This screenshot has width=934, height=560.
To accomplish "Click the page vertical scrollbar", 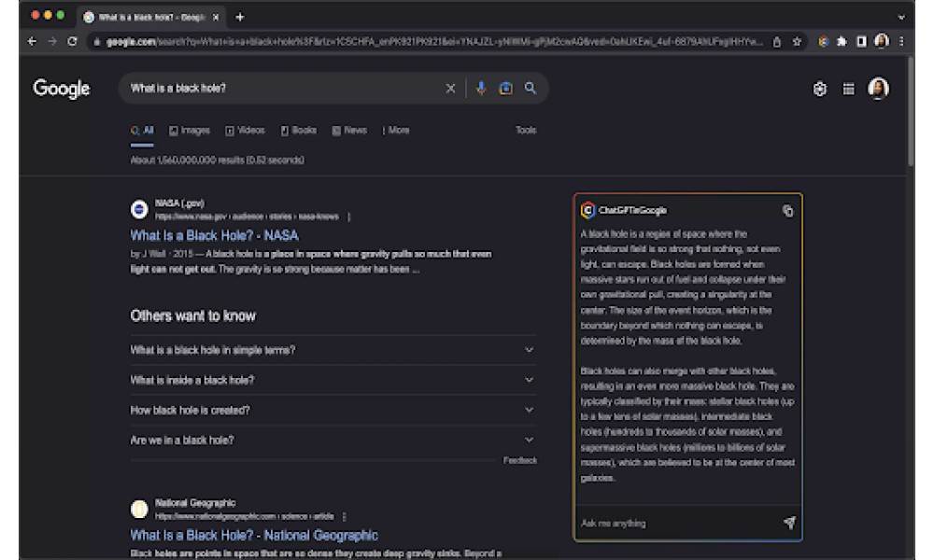I will [910, 111].
